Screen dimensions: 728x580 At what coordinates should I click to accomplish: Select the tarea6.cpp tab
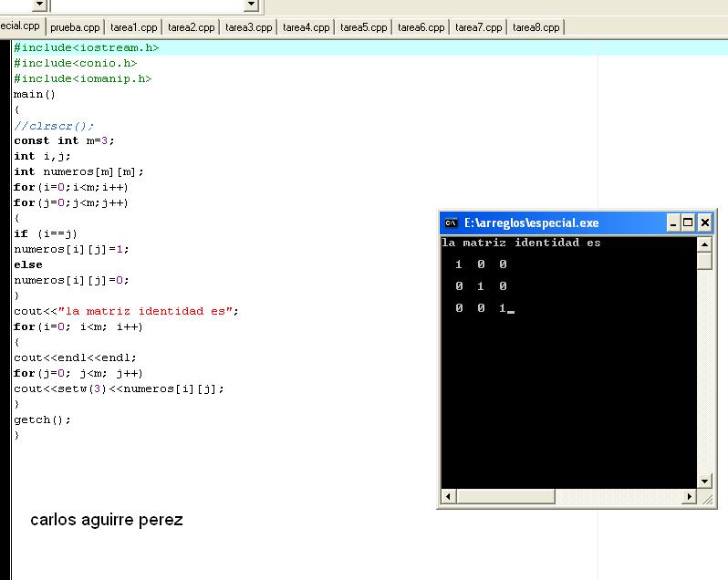pyautogui.click(x=421, y=27)
